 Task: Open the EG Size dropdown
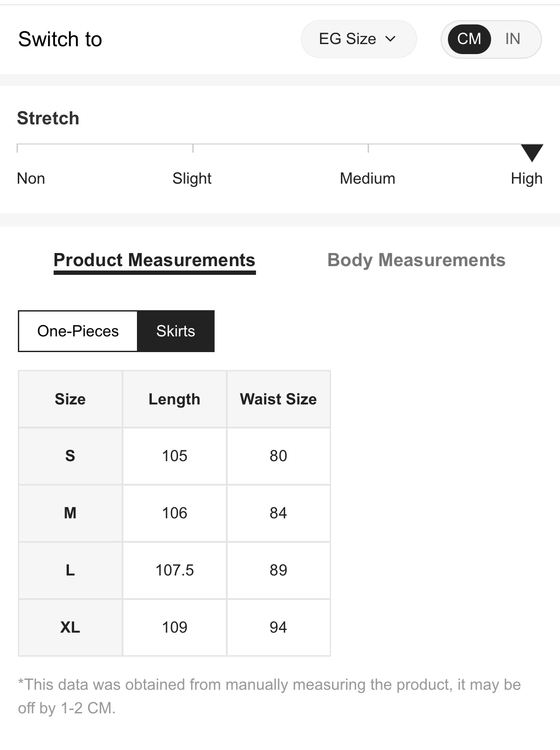[358, 39]
